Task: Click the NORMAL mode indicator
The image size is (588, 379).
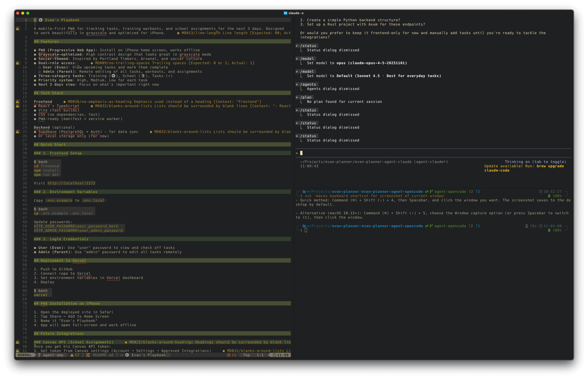Action: click(25, 355)
